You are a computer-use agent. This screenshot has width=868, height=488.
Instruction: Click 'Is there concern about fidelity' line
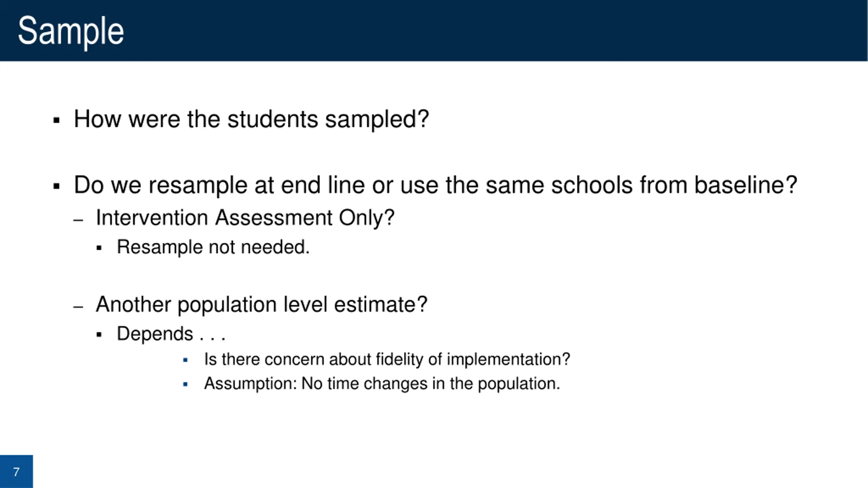387,359
